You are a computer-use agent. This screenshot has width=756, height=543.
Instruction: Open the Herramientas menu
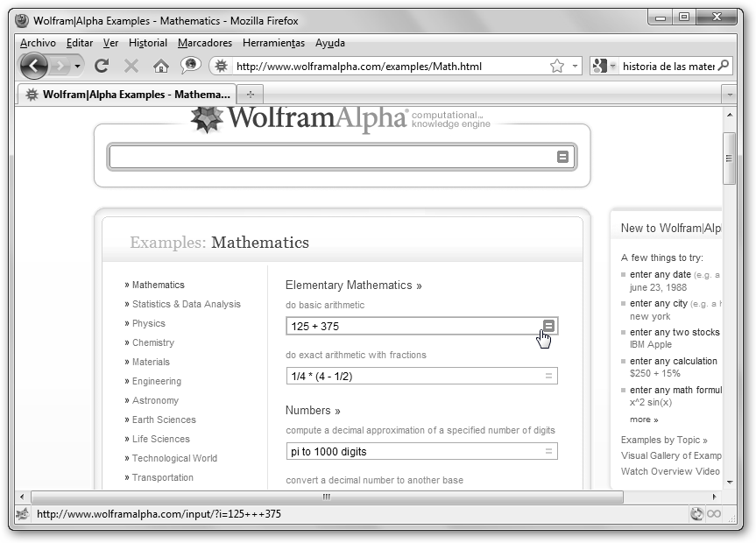273,43
